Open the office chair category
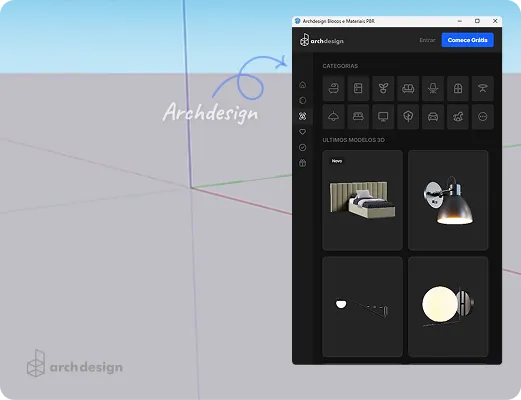The width and height of the screenshot is (521, 400). 433,88
